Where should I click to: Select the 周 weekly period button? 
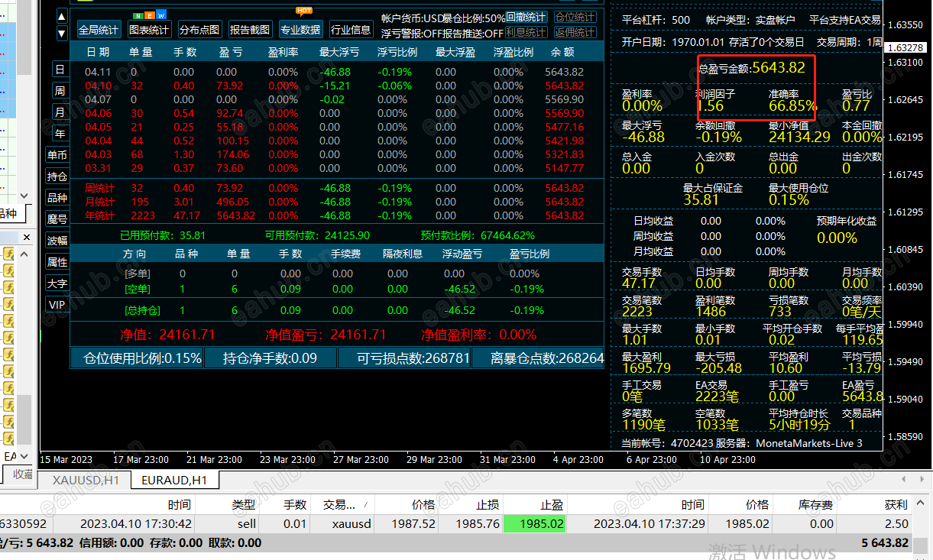tap(60, 91)
